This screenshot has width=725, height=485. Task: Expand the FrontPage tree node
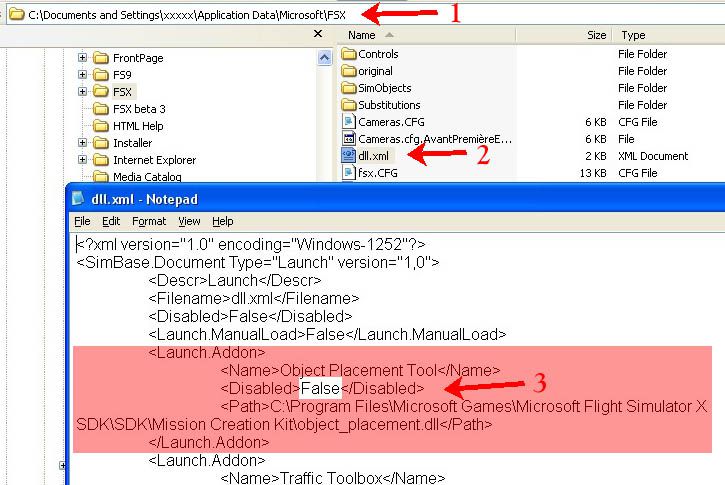82,57
